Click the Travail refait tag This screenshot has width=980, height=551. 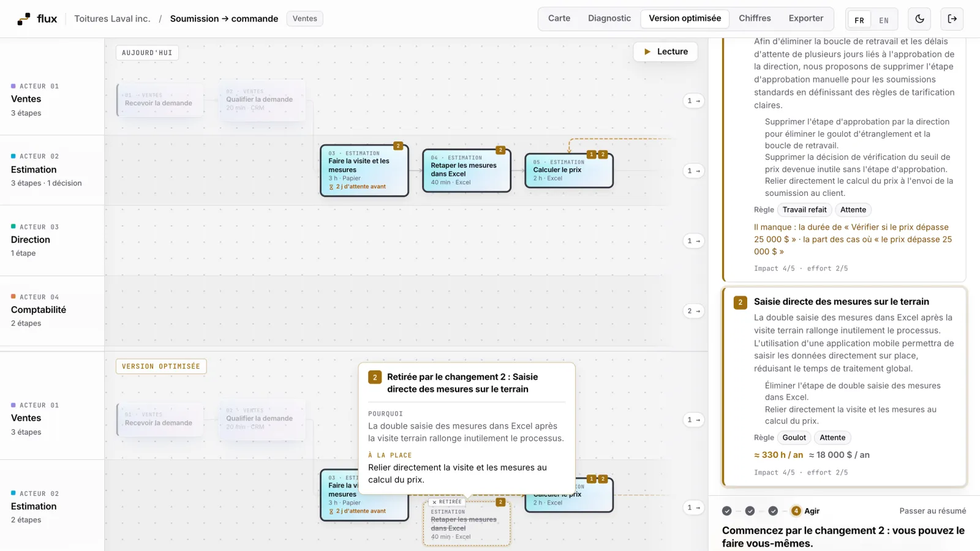coord(804,210)
